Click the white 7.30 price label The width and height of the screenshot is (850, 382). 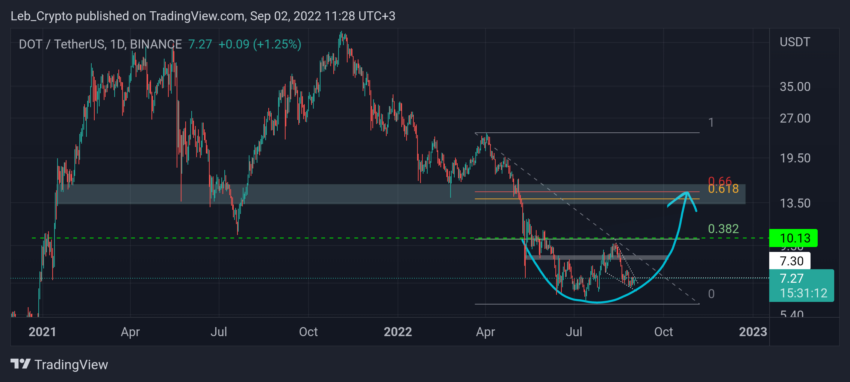(790, 261)
